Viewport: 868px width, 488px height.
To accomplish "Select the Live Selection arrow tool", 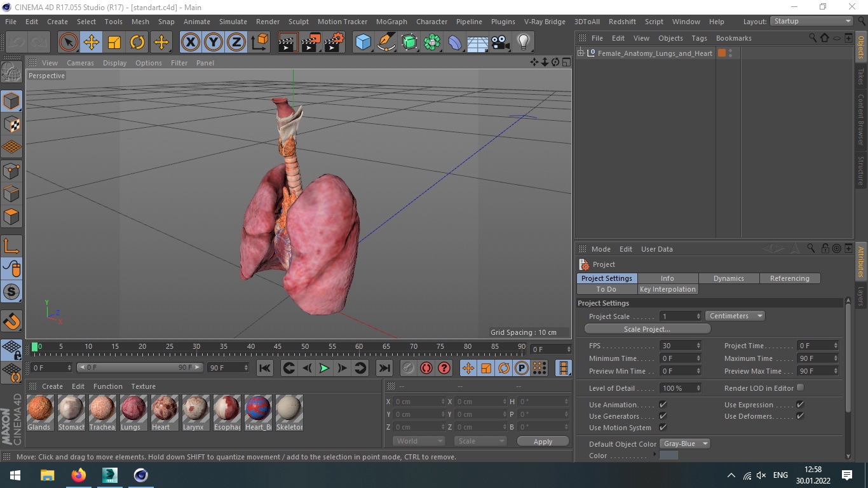I will pos(68,43).
